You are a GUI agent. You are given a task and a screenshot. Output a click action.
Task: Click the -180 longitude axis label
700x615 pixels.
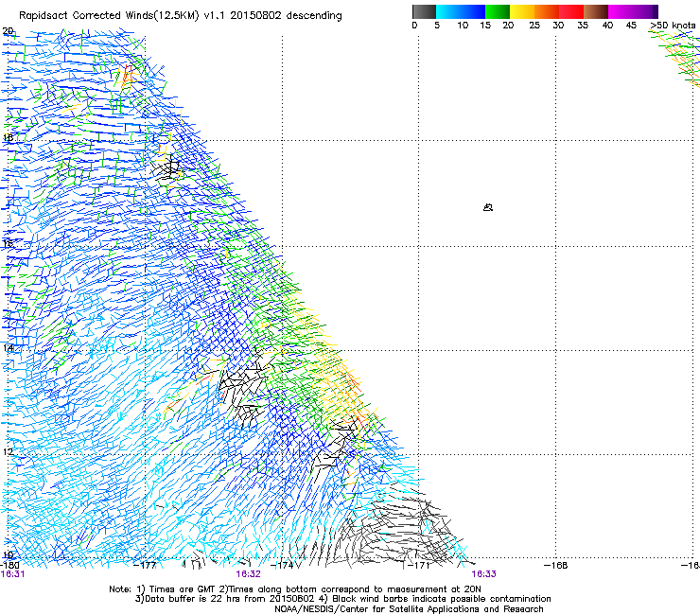pyautogui.click(x=9, y=566)
